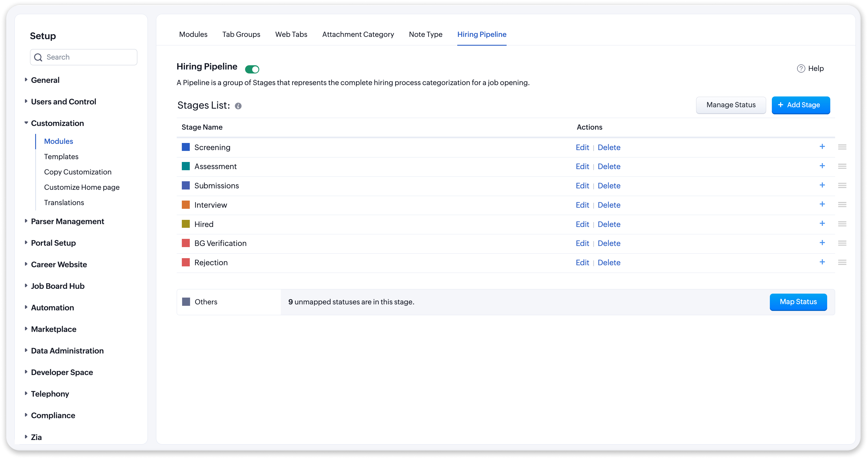Click the plus icon in the BG Verification row
The width and height of the screenshot is (868, 459).
(822, 243)
